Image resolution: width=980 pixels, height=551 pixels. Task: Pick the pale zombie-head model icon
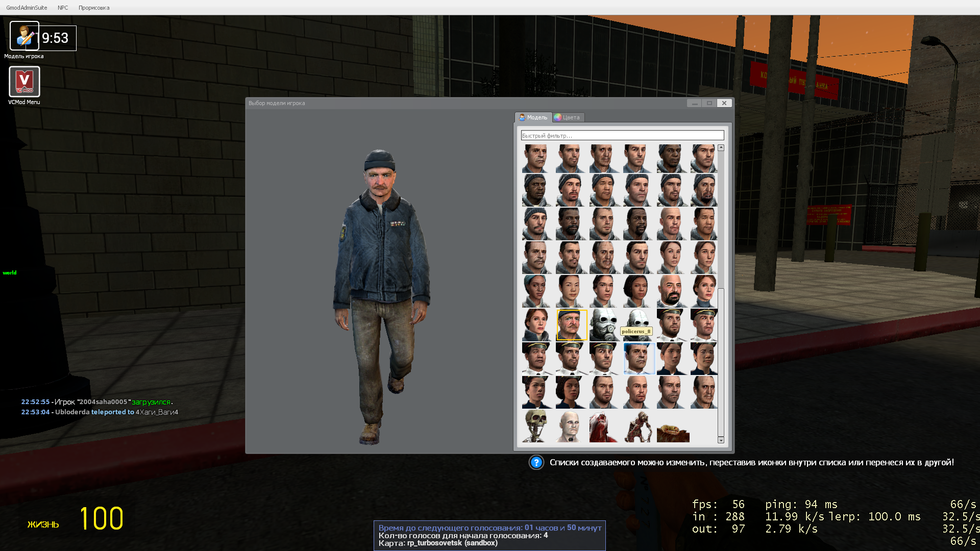tap(570, 426)
